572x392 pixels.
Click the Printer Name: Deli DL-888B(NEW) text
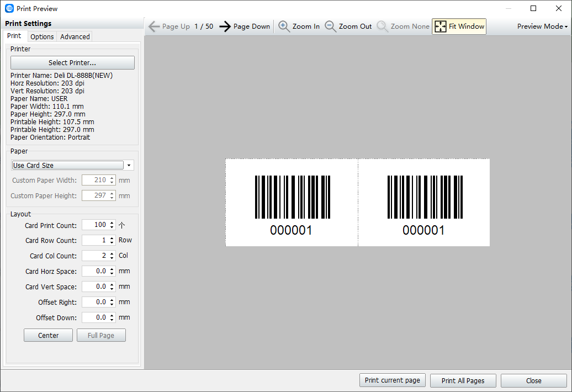62,76
